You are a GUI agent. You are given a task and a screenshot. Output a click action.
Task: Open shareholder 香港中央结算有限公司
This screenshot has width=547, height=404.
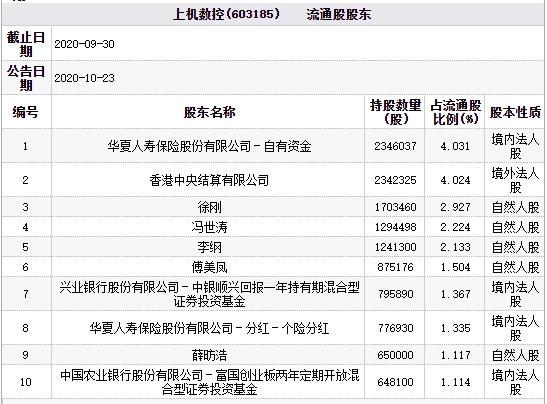209,180
